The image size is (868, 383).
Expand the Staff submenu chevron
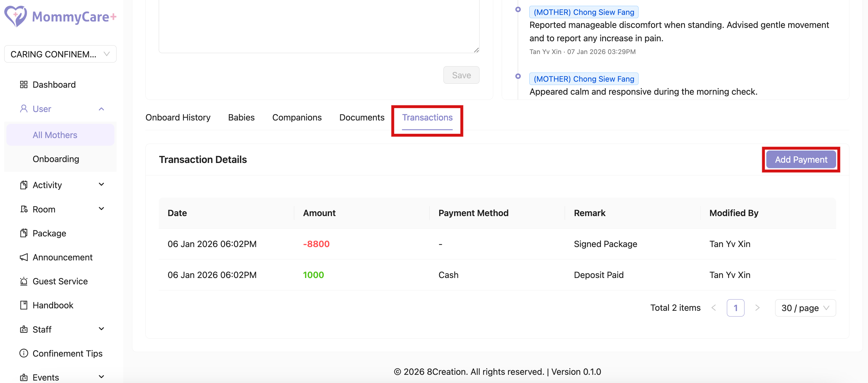[x=101, y=329]
